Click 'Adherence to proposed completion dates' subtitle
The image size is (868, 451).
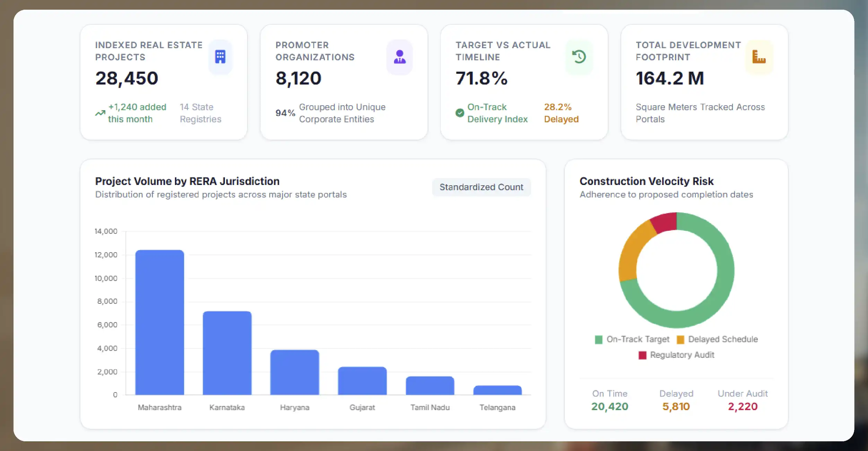tap(666, 194)
